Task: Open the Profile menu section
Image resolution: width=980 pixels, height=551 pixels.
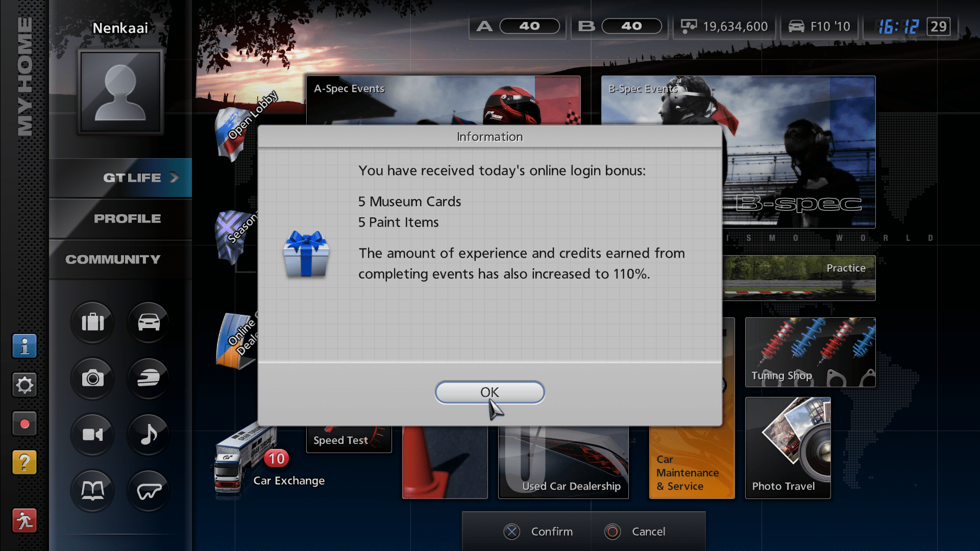Action: 127,217
